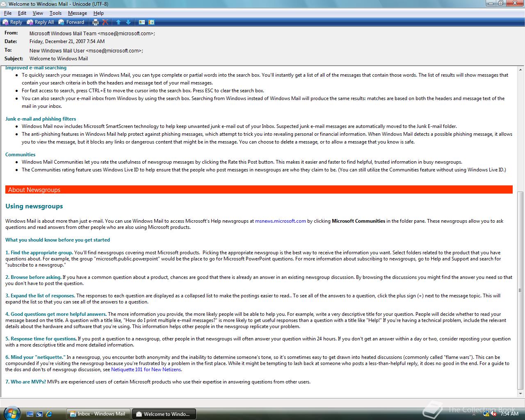Screen dimensions: 525x420
Task: Click the recipient New Windows Mail User
Action: pos(86,51)
